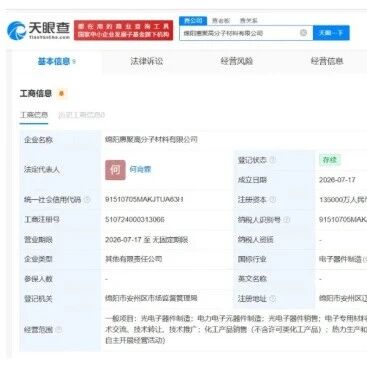367x367 pixels.
Task: Click the 经营范围 description text starting 一般项目
Action: point(236,329)
